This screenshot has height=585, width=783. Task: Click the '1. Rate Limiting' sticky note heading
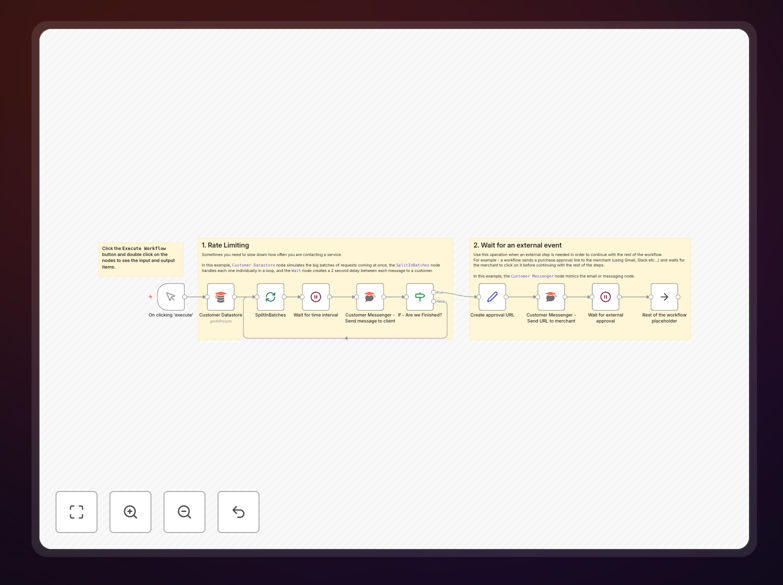(225, 245)
